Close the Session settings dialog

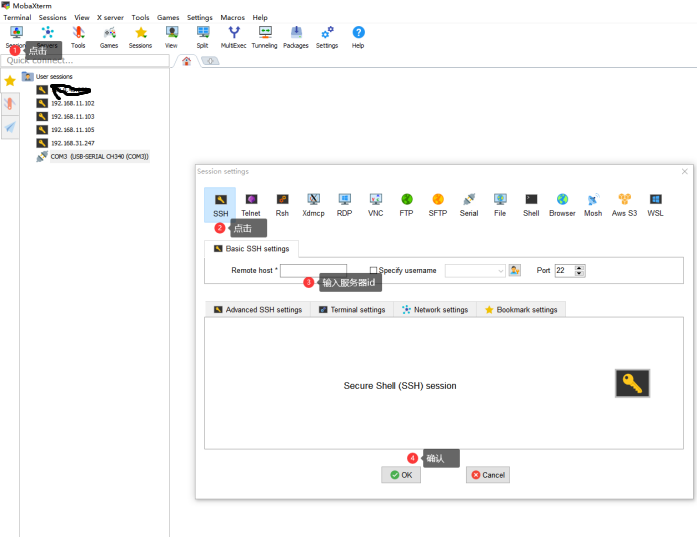685,172
